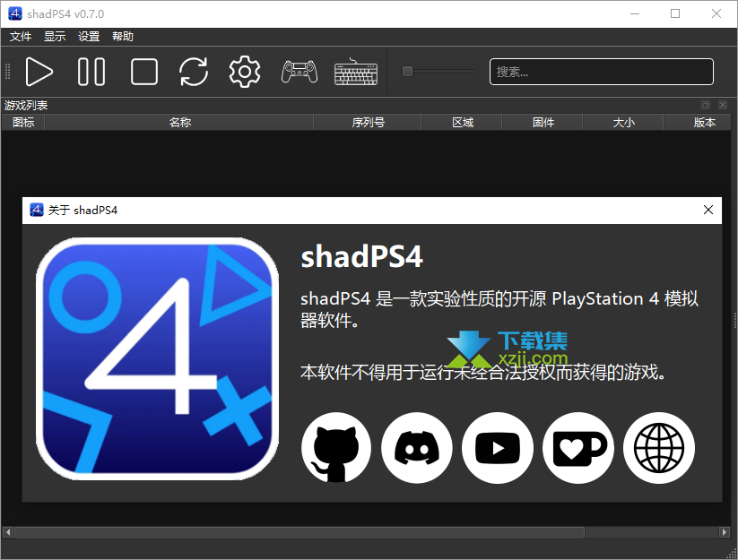Click the Play button in toolbar

point(39,72)
